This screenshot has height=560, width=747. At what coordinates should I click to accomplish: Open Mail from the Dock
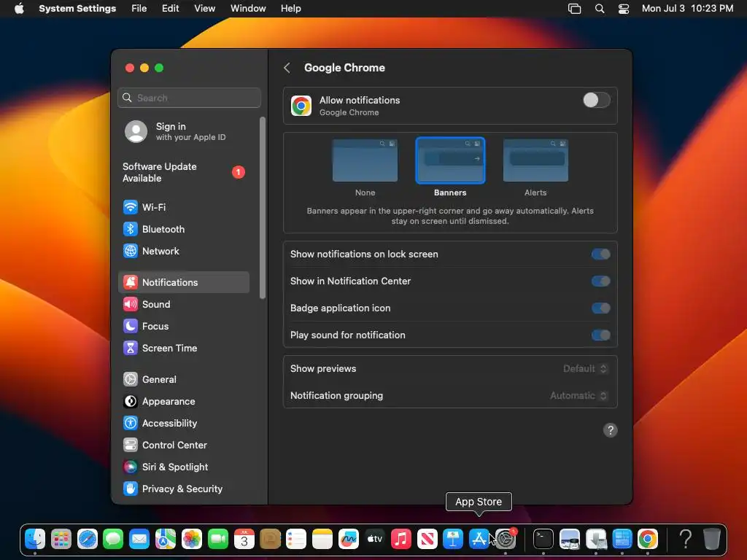point(139,539)
